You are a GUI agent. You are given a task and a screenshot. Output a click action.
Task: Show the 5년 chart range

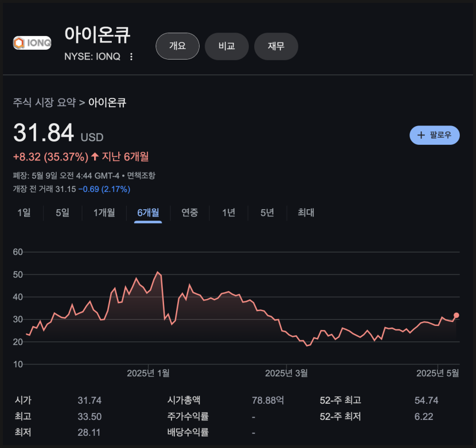(268, 213)
